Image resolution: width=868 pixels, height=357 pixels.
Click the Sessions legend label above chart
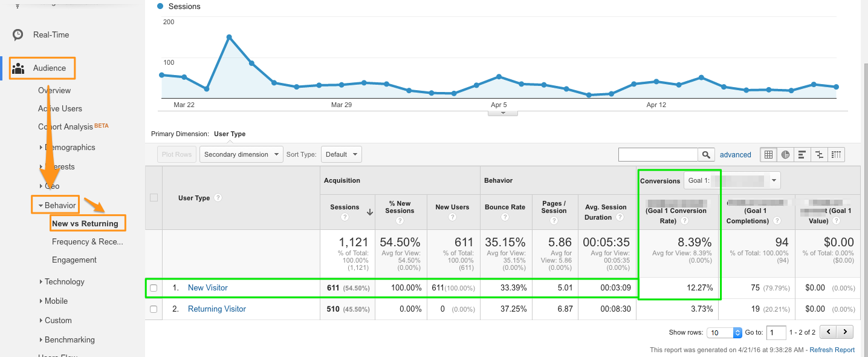(x=184, y=6)
